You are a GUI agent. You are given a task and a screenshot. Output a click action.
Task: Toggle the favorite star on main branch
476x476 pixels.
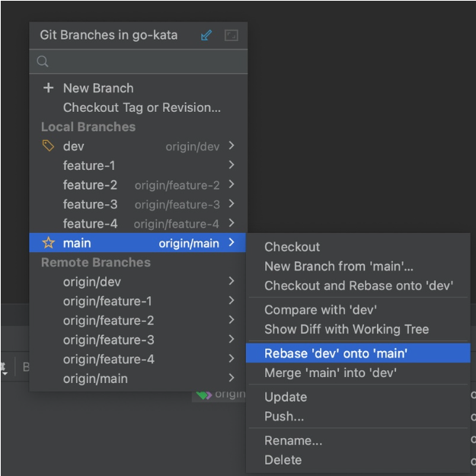tap(49, 244)
